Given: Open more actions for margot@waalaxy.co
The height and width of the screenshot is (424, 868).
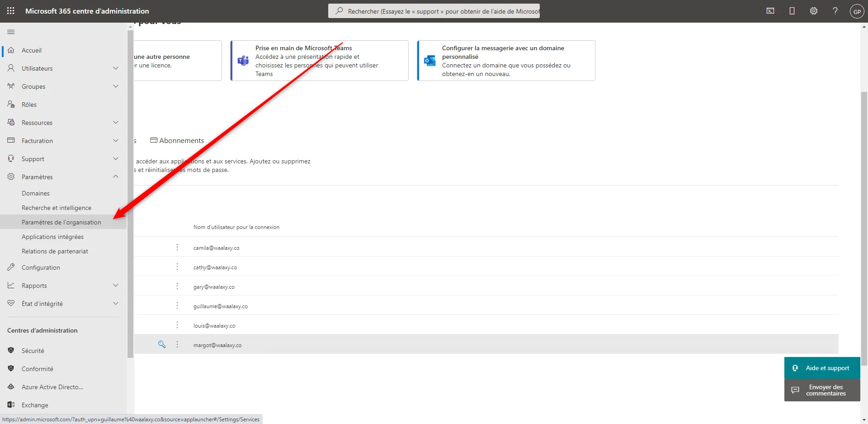Looking at the screenshot, I should click(x=177, y=344).
